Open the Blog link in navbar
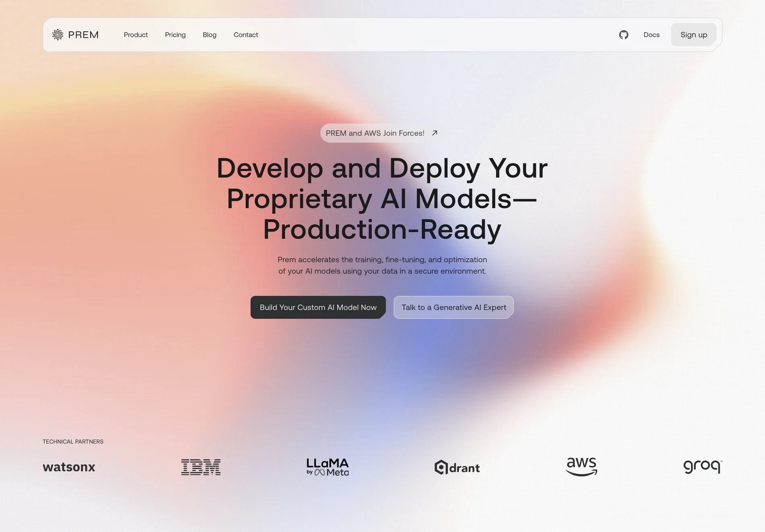The height and width of the screenshot is (532, 765). [209, 35]
